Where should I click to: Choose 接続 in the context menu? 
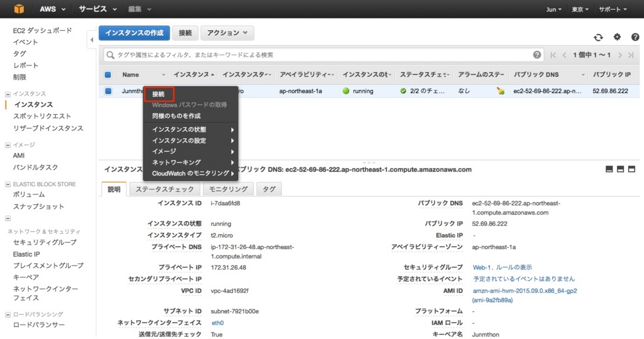click(159, 94)
